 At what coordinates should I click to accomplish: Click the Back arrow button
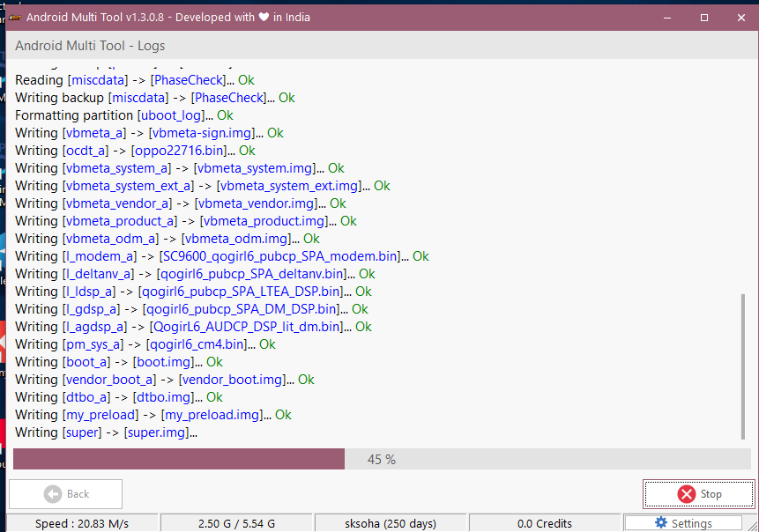pos(66,494)
